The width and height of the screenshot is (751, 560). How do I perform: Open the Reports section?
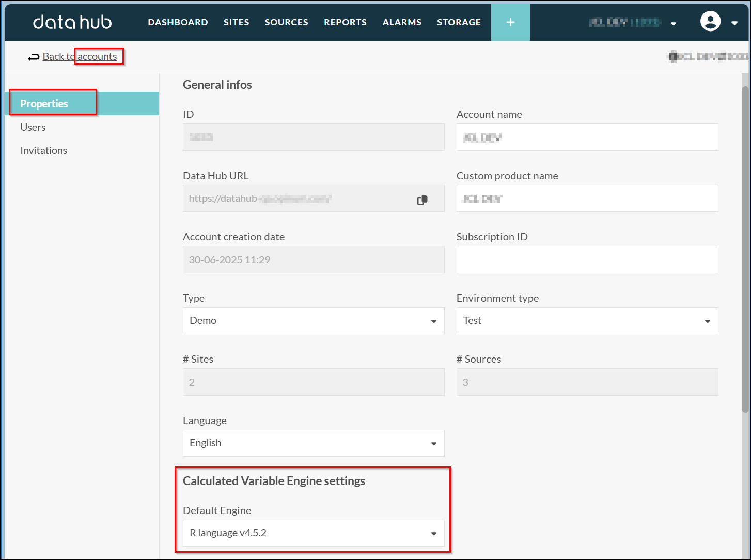coord(345,22)
